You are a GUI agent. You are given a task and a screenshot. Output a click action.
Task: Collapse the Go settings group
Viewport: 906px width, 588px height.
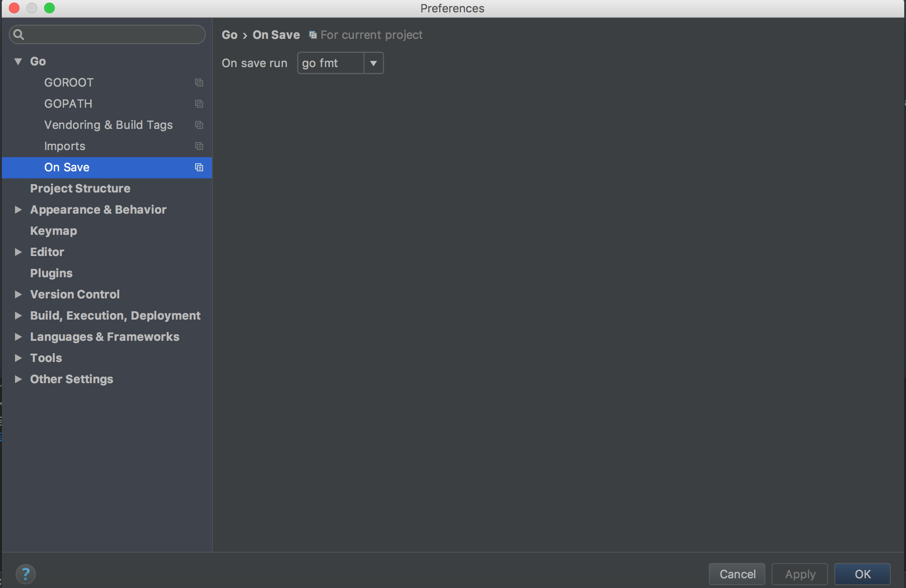pyautogui.click(x=18, y=61)
